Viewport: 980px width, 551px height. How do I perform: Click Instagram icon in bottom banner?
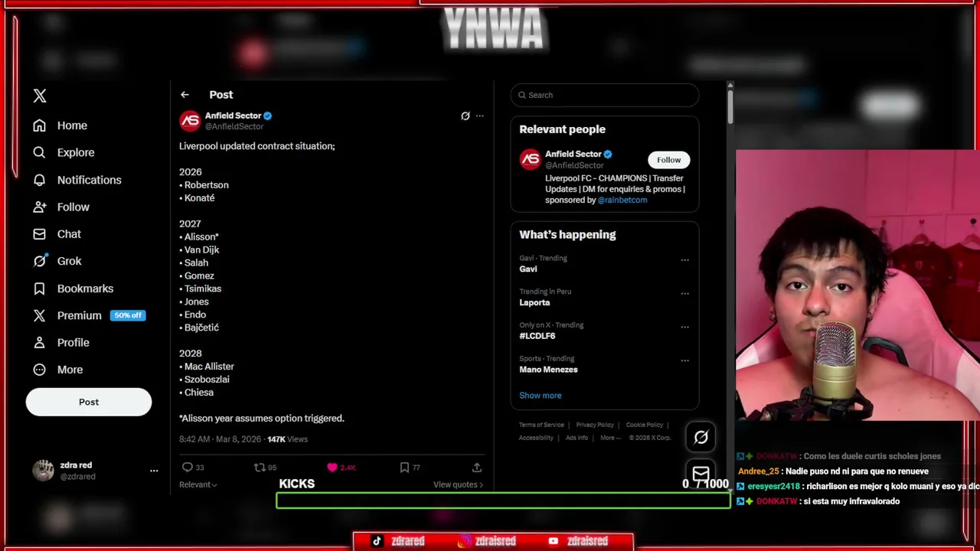point(464,541)
